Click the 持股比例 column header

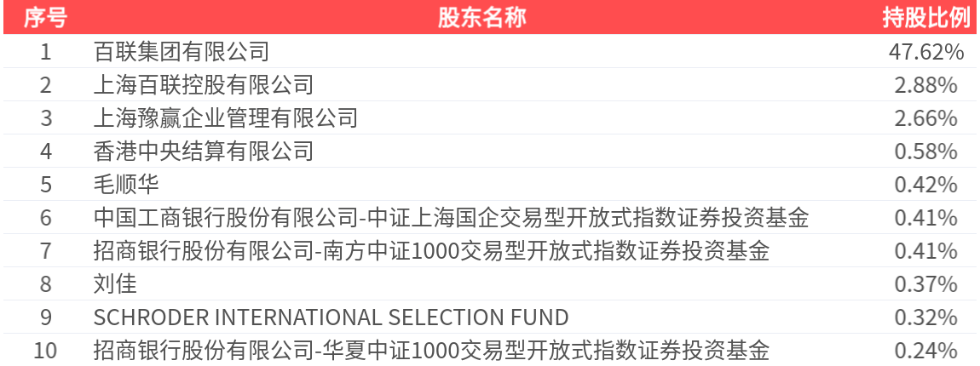926,17
